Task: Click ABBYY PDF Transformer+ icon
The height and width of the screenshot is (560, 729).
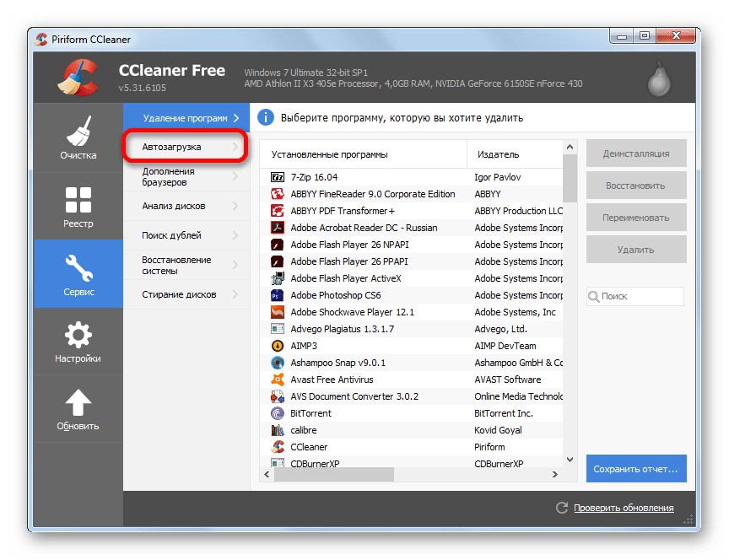Action: 278,211
